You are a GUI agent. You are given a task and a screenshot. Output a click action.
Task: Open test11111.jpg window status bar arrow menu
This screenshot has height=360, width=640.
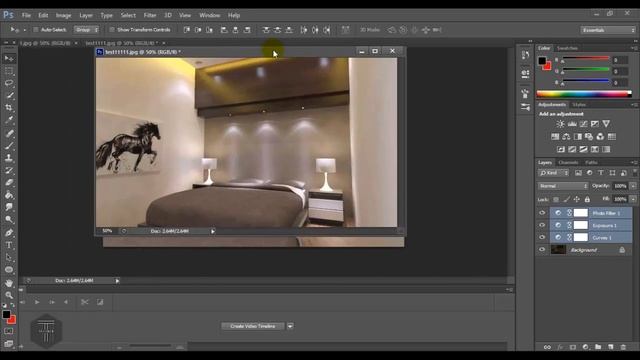click(213, 231)
